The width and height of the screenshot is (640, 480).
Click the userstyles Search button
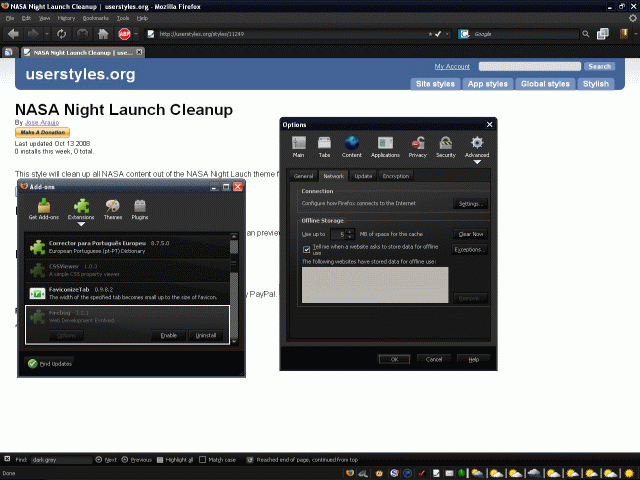click(599, 66)
